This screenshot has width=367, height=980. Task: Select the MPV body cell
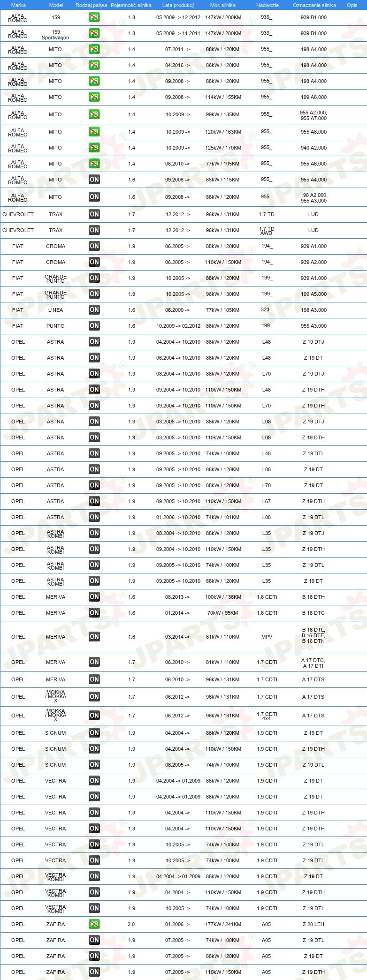(x=267, y=637)
